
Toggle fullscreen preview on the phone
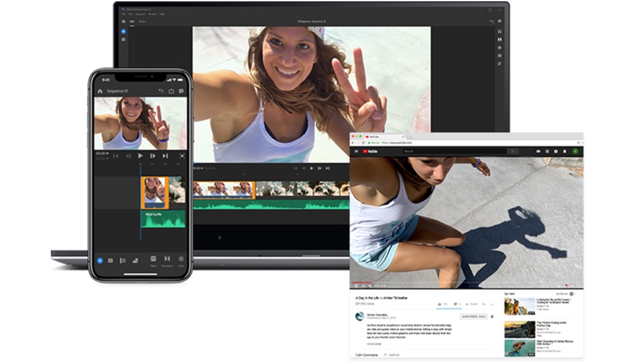tap(181, 155)
